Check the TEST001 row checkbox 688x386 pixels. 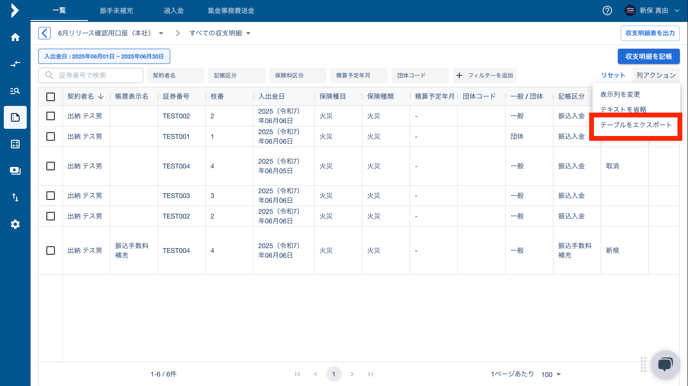point(50,136)
